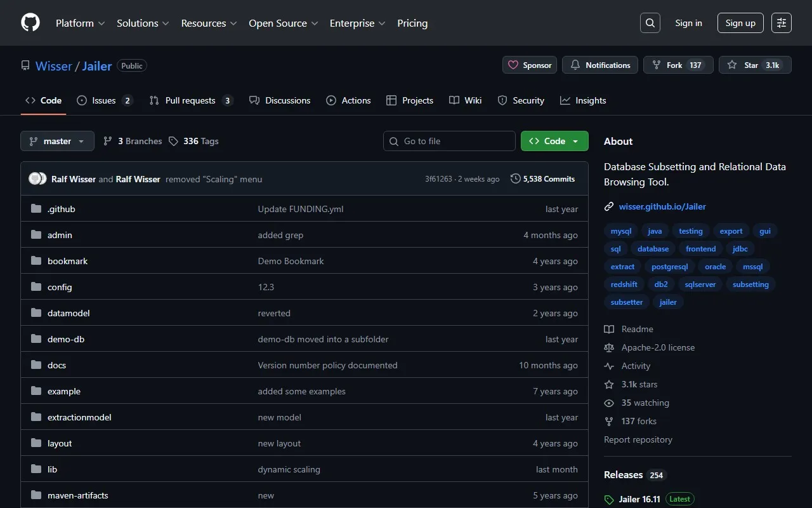Go to the Insights tab

(x=583, y=100)
